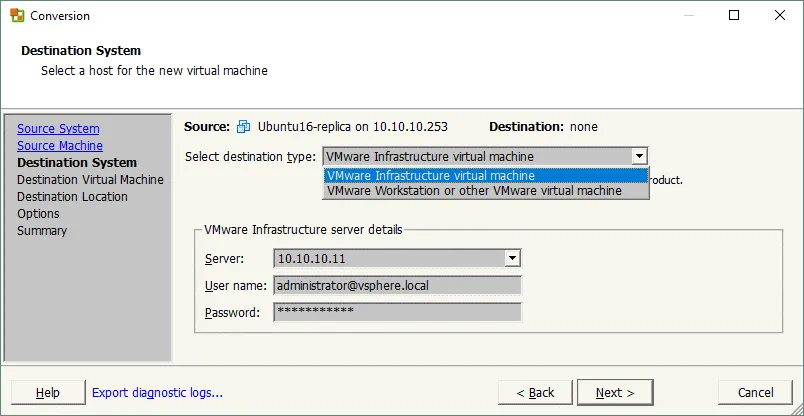The width and height of the screenshot is (804, 416).
Task: Expand the Server address dropdown arrow
Action: coord(512,259)
